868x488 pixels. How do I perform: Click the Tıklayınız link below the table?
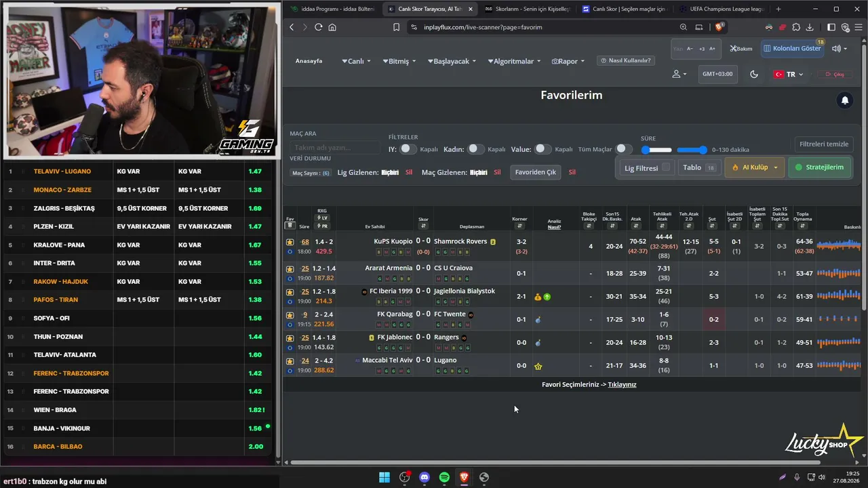[x=622, y=384]
